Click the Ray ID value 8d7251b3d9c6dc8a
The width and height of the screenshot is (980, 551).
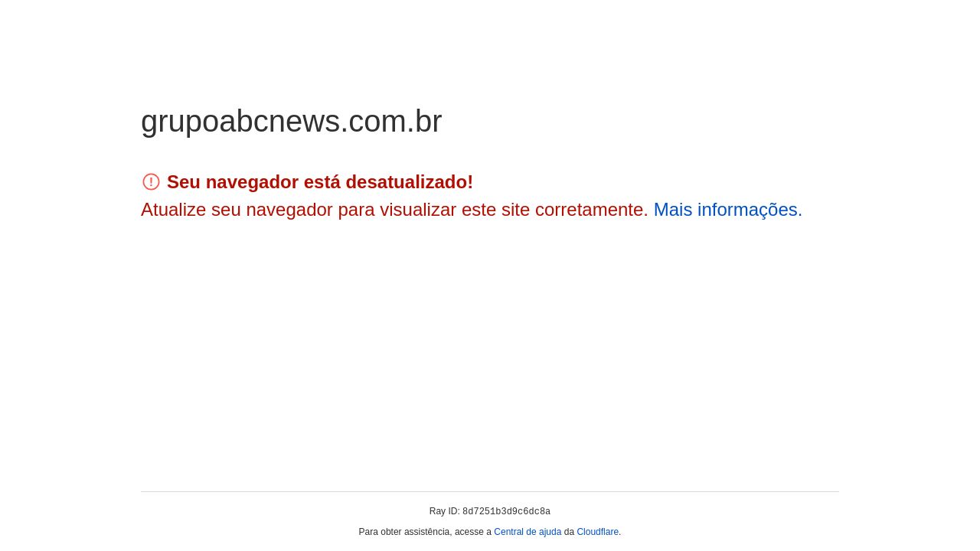(506, 512)
